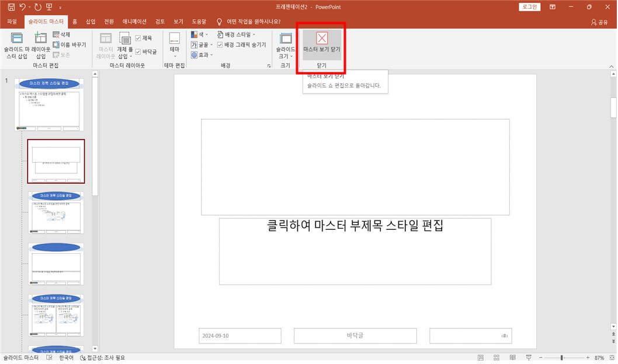Click the Save icon in quick access toolbar
The image size is (618, 364).
tap(11, 6)
